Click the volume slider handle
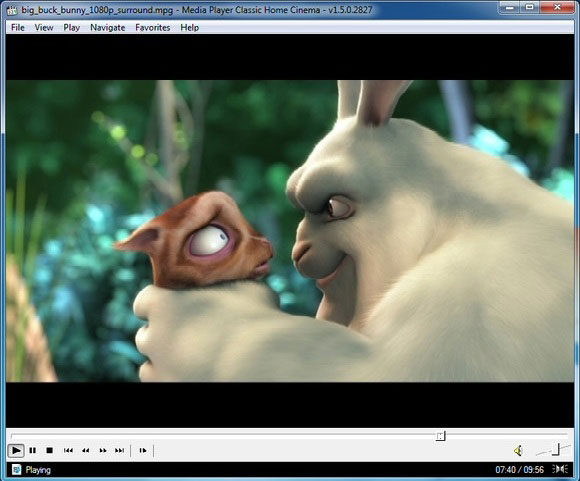 tap(556, 449)
